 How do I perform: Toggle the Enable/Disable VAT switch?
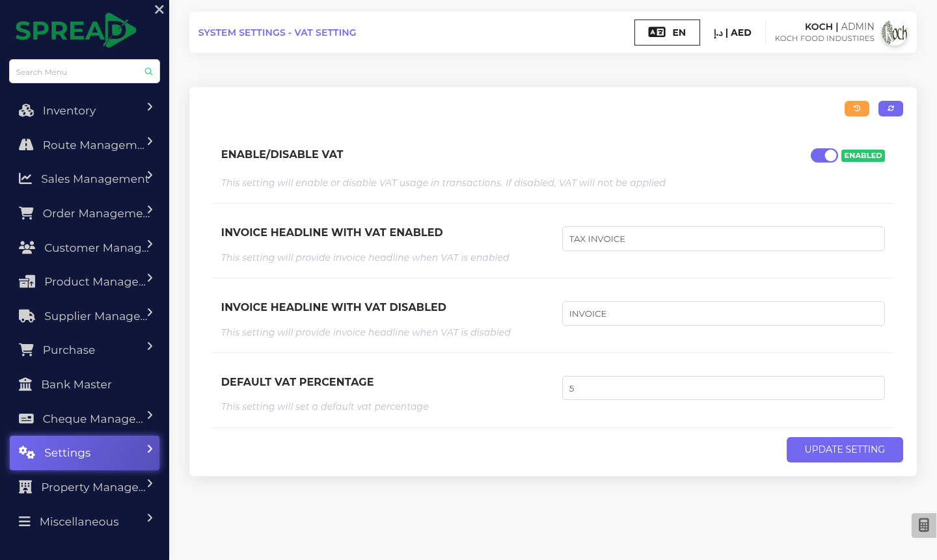(x=824, y=155)
